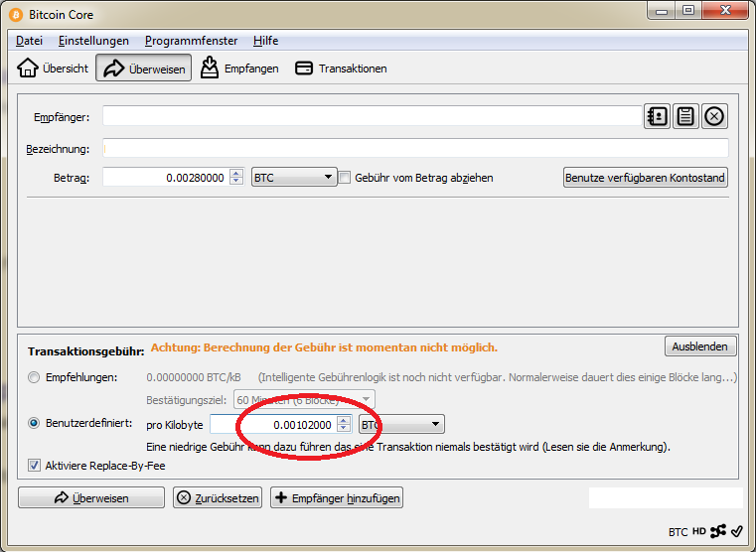The height and width of the screenshot is (552, 756).
Task: Increase fee per kilobyte with up arrow
Action: click(344, 421)
